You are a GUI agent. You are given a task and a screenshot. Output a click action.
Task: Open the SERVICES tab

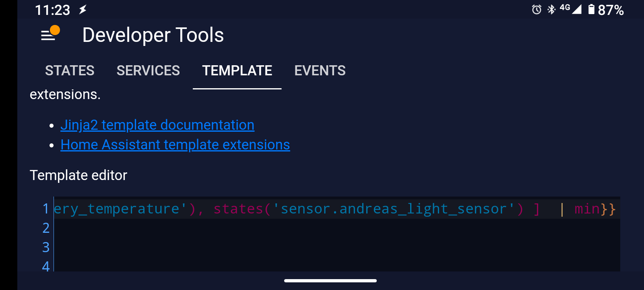pos(148,70)
